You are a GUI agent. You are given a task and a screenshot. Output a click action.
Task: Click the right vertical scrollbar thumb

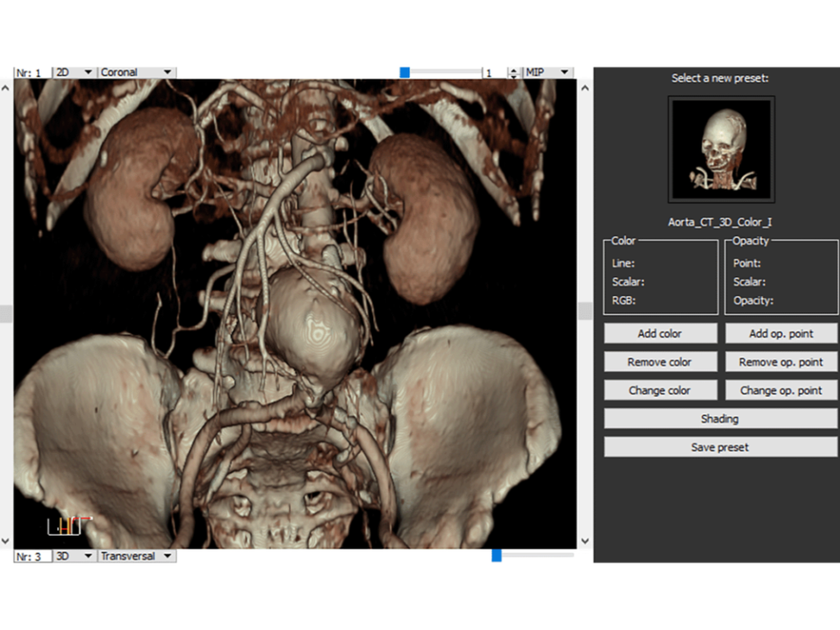click(585, 311)
